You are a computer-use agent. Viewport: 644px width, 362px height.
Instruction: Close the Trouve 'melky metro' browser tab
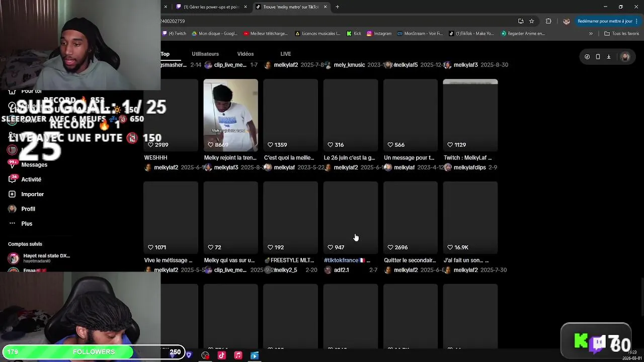(325, 7)
